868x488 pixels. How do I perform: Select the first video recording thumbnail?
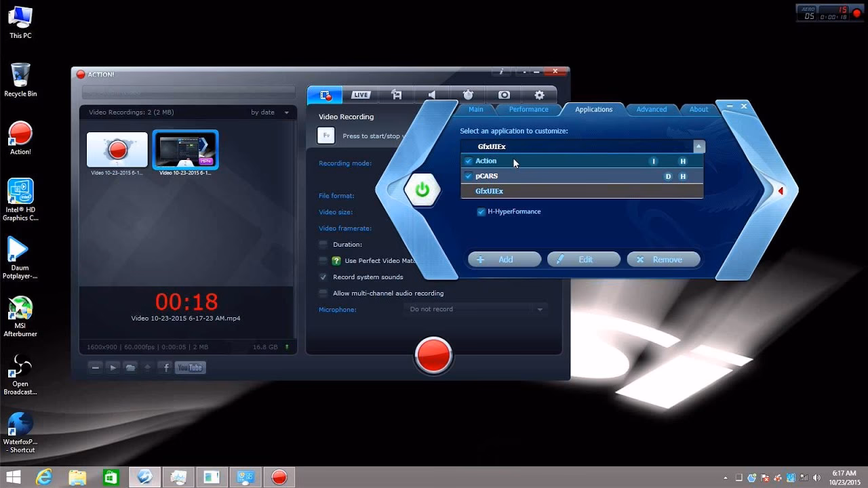117,149
